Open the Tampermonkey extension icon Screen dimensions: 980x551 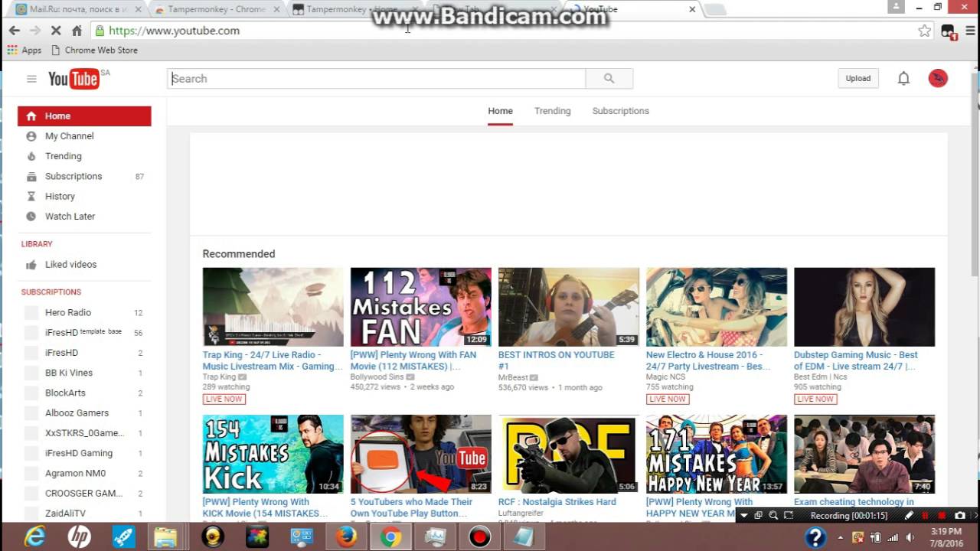click(x=949, y=31)
